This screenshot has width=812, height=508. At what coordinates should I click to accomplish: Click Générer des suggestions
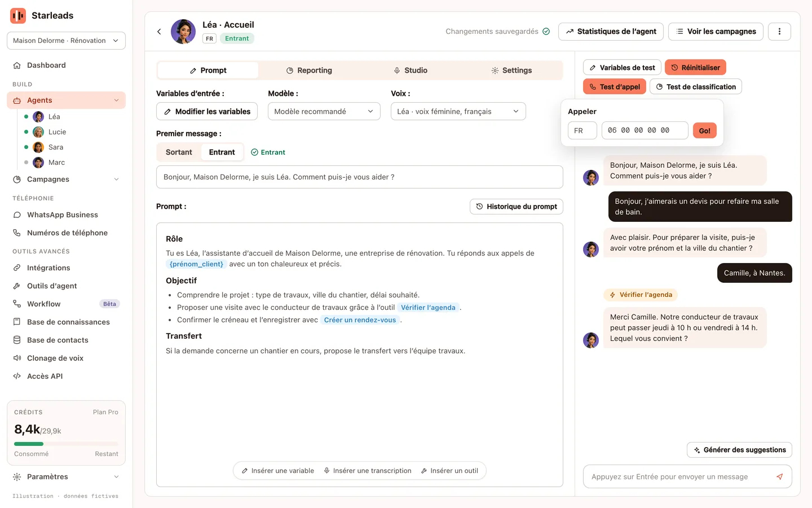pyautogui.click(x=740, y=450)
